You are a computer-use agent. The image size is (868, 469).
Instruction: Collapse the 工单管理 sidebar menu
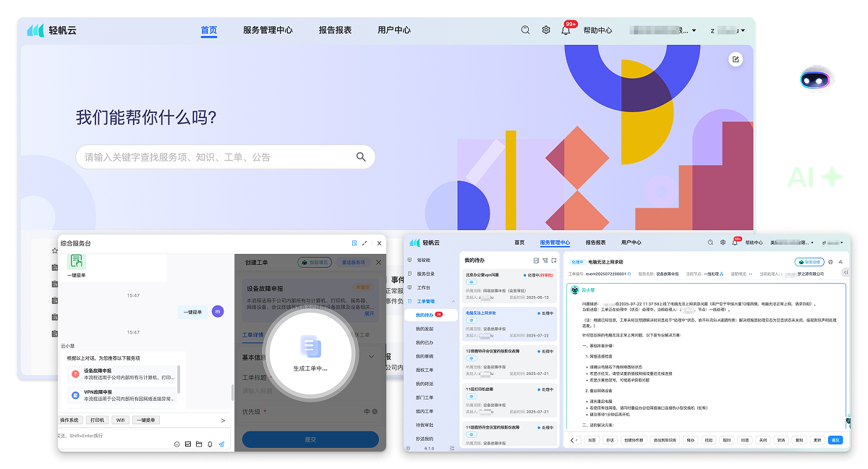pyautogui.click(x=454, y=301)
